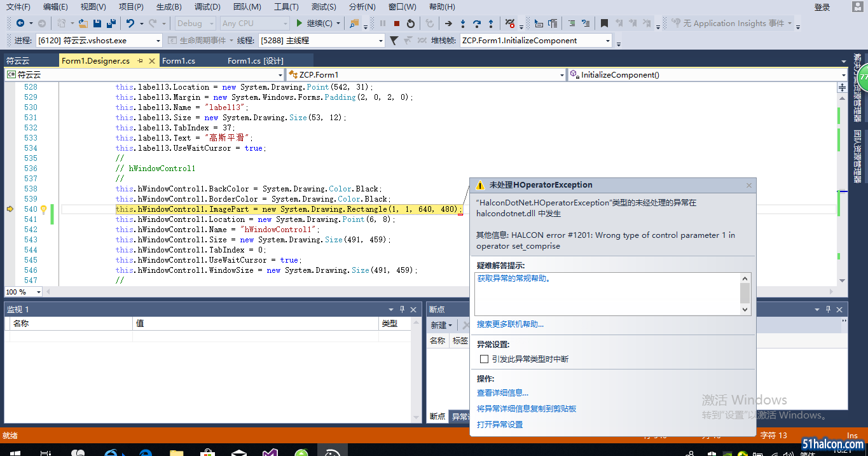Viewport: 868px width, 456px height.
Task: Toggle the breakpoints state icon in toolbar
Action: click(510, 24)
